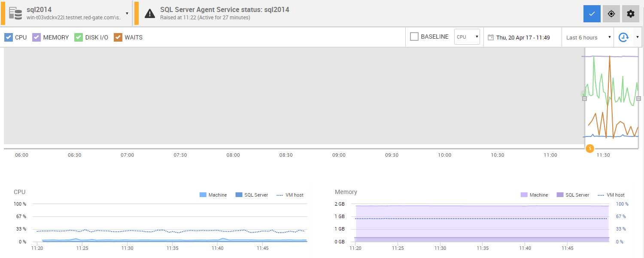Screen dimensions: 644x258
Task: Click the orange alert marker numbered 5
Action: tap(590, 149)
